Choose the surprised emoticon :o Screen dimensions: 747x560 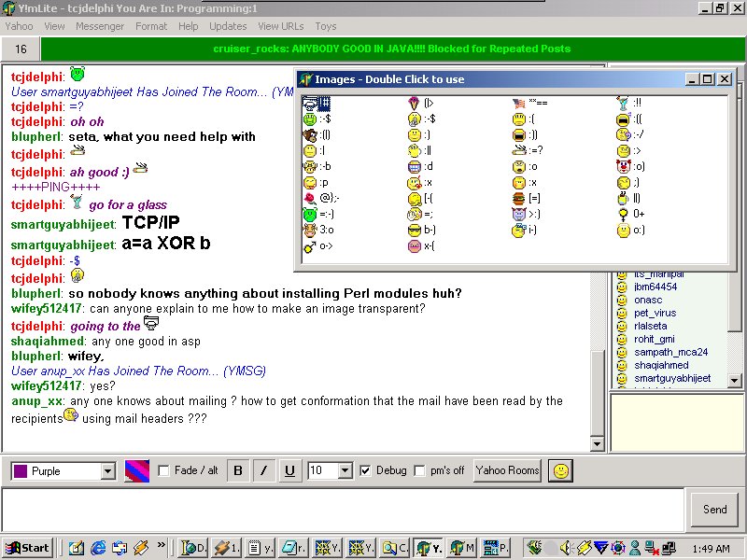(525, 167)
